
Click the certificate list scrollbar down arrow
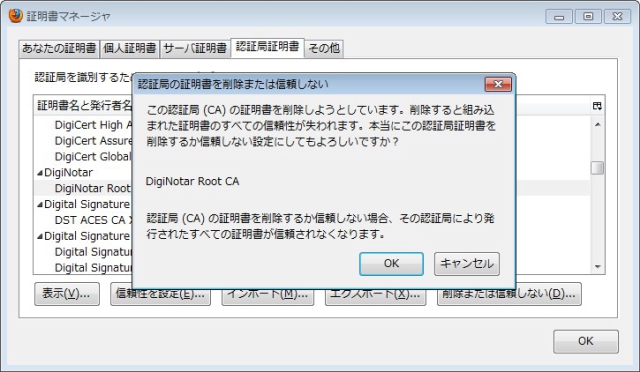click(598, 267)
